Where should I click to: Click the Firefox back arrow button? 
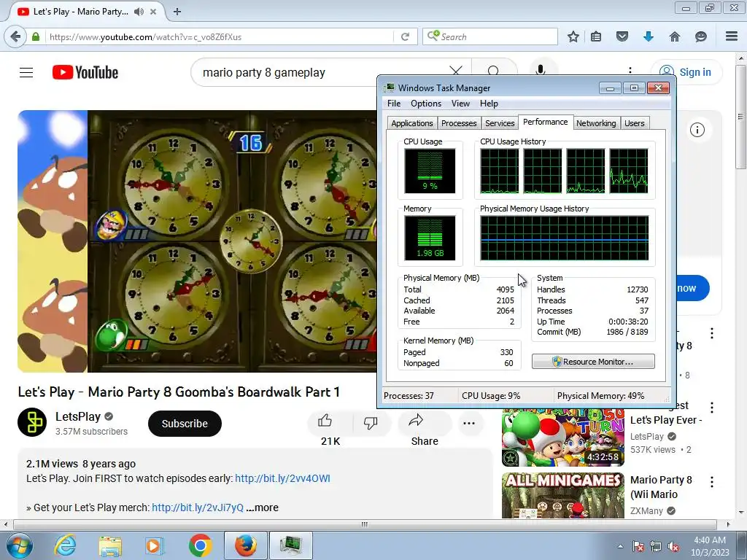[x=16, y=36]
